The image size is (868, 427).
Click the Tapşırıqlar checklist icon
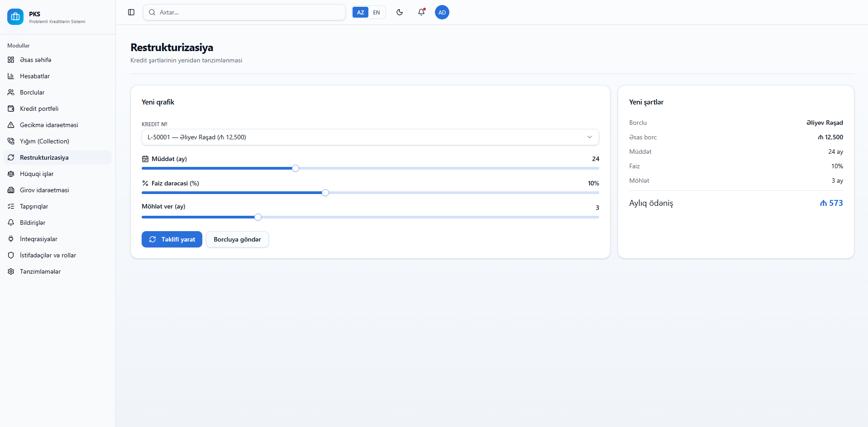click(11, 206)
